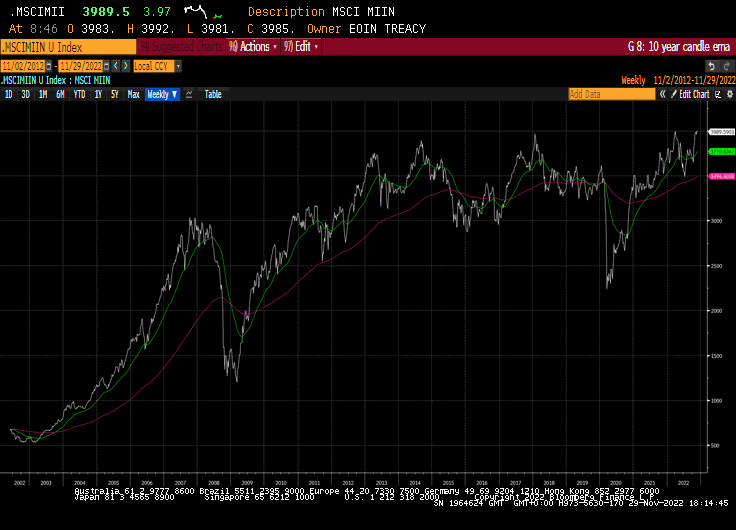Click the intraday sparkline in header
The image size is (736, 530).
pyautogui.click(x=203, y=12)
